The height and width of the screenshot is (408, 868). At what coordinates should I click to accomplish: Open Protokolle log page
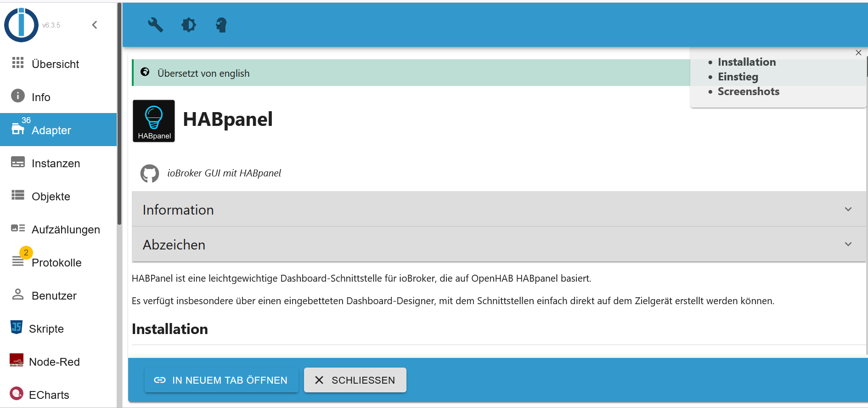[x=56, y=263]
